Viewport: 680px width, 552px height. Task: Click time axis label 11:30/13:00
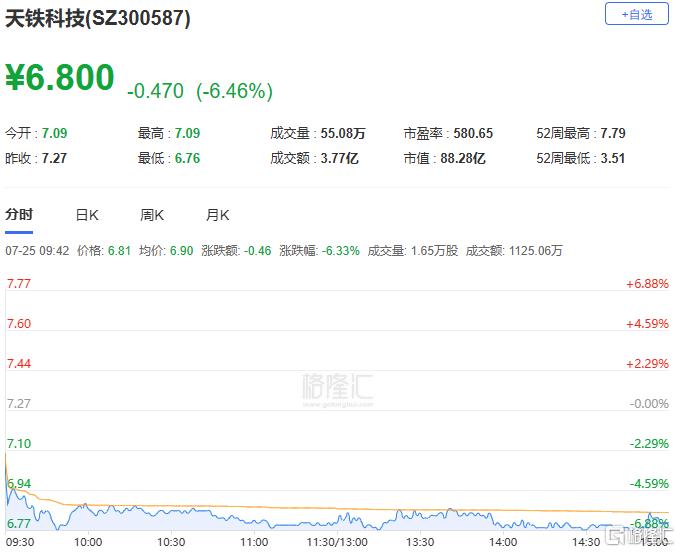coord(337,542)
